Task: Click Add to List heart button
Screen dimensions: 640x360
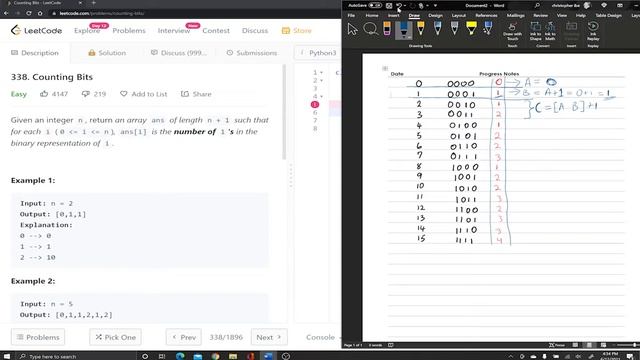Action: pyautogui.click(x=144, y=94)
